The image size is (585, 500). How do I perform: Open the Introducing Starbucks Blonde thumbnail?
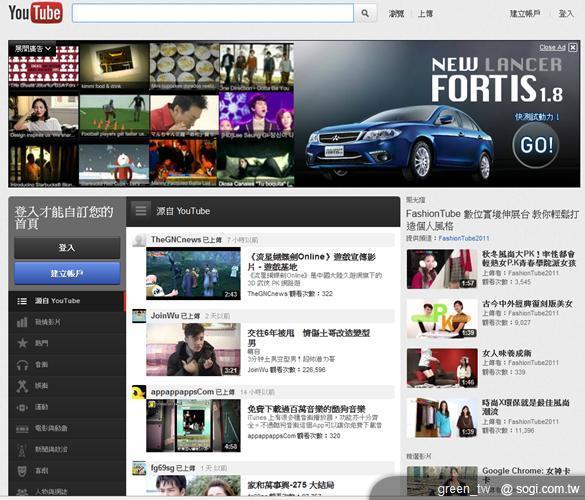44,165
